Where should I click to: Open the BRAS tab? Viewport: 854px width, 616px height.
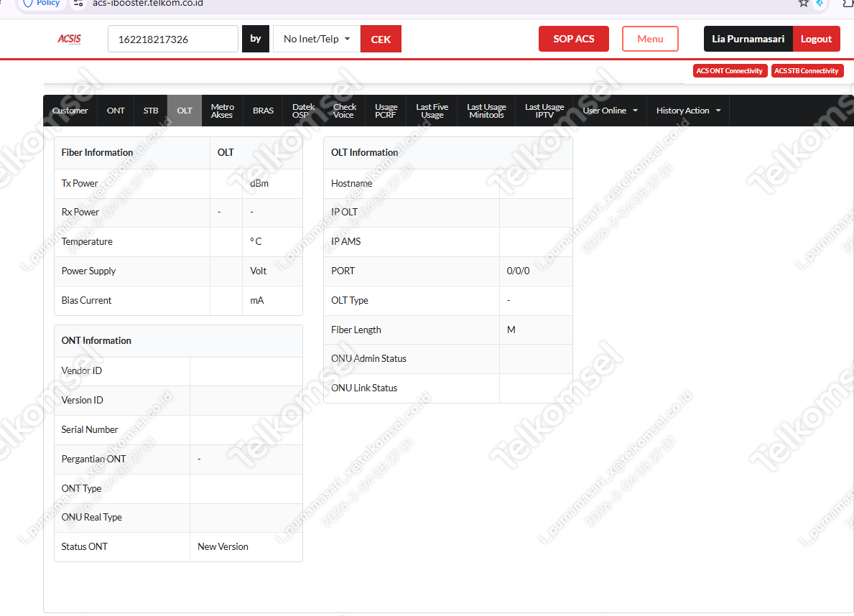[x=263, y=111]
